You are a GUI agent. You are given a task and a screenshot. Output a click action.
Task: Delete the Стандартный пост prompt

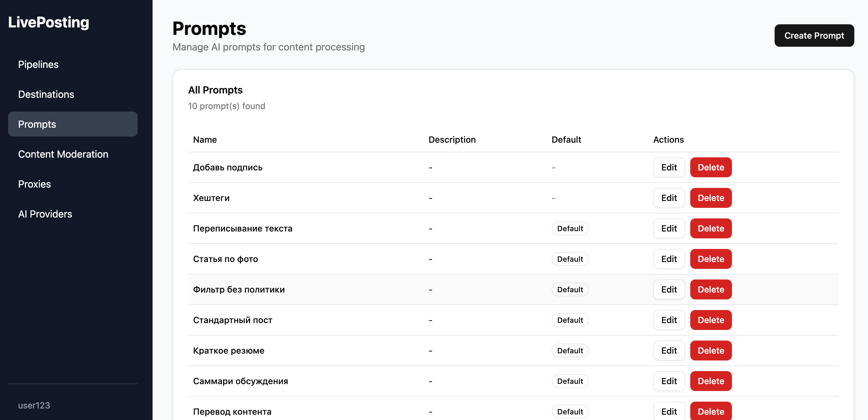tap(710, 320)
